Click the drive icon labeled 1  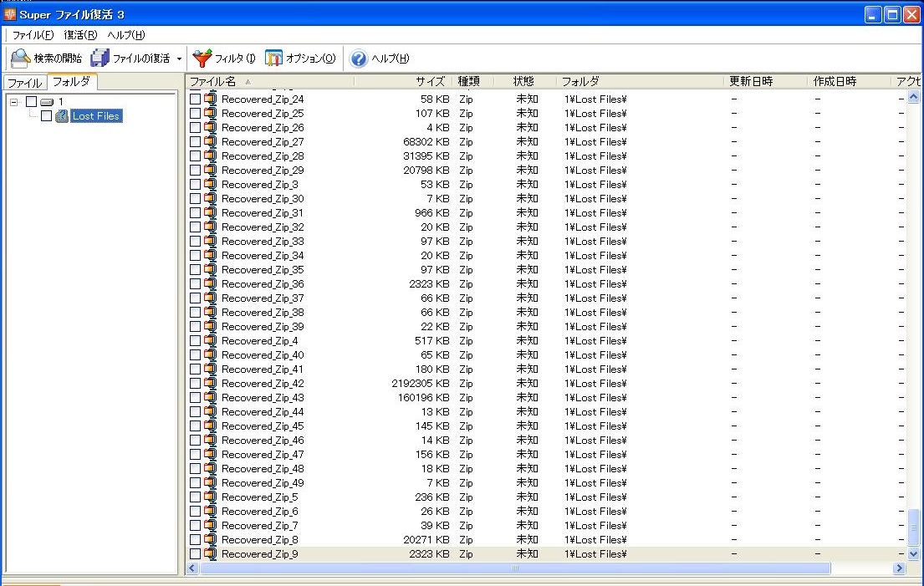coord(47,102)
